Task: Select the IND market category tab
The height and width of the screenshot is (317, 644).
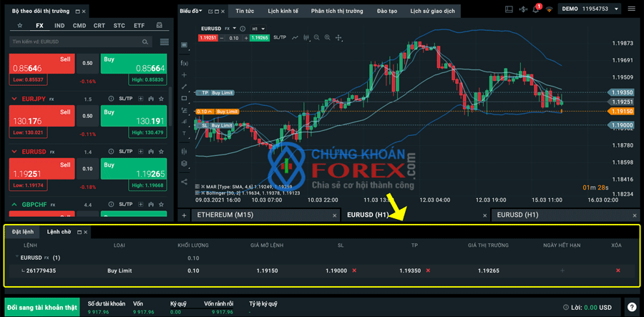Action: 59,26
